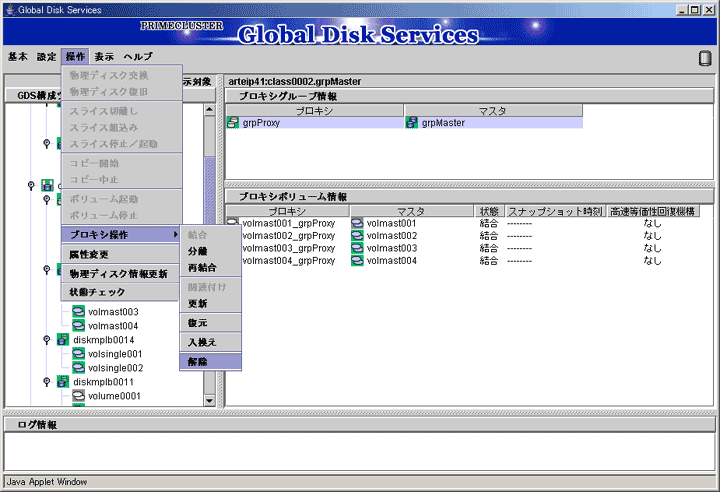Open the 設定 menu
This screenshot has width=720, height=492.
pyautogui.click(x=46, y=57)
